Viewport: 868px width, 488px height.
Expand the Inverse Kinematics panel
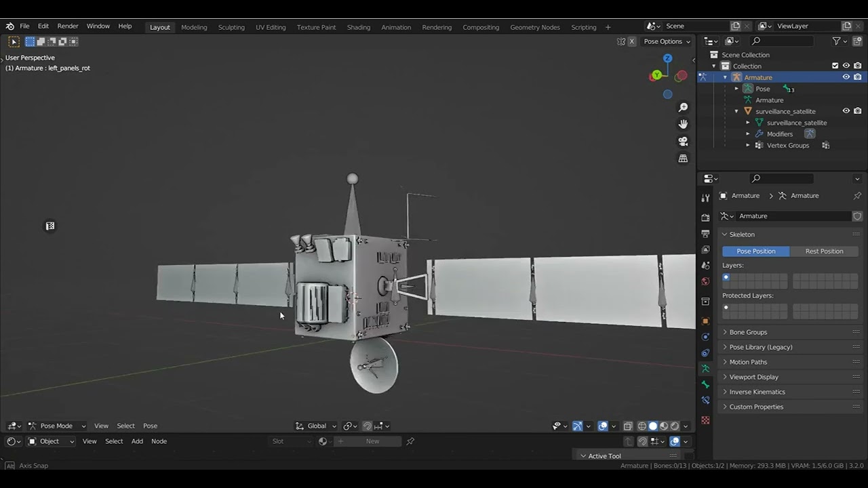790,392
